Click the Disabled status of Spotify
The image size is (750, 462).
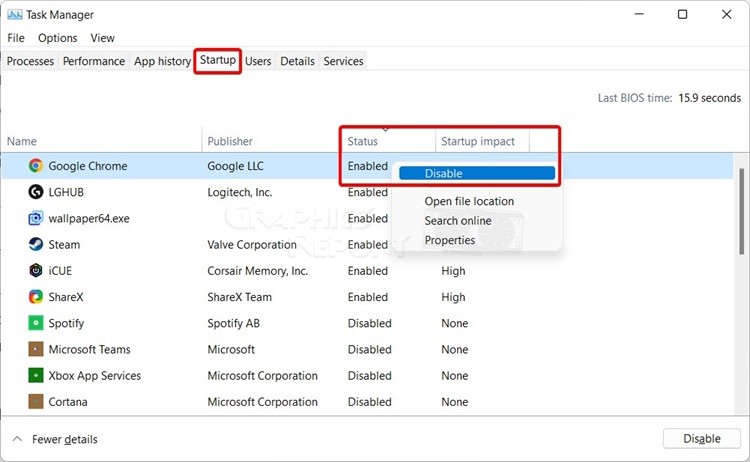(369, 323)
